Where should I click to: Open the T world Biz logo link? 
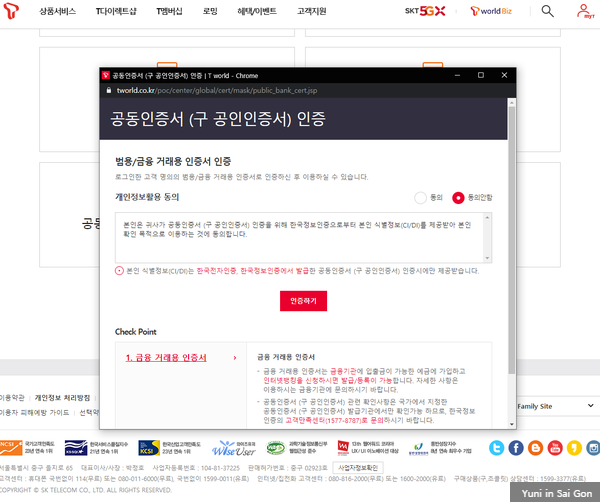[491, 11]
